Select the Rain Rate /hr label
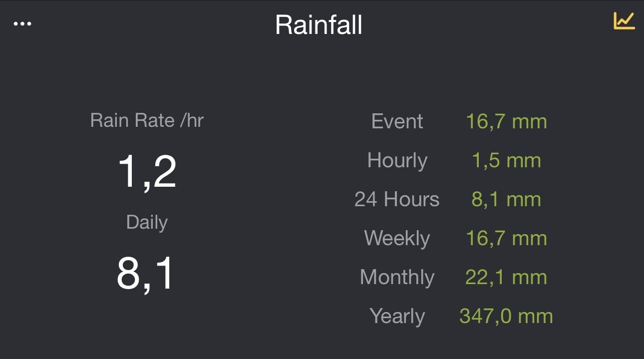The image size is (644, 359). click(x=147, y=120)
